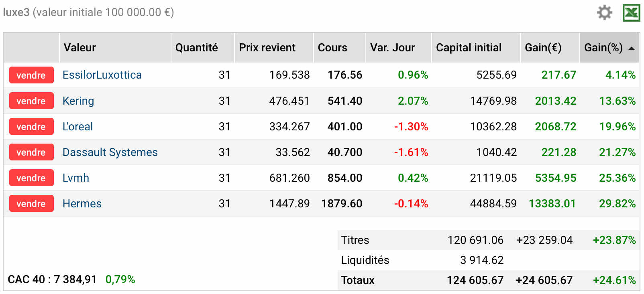644x294 pixels.
Task: Sort table by the Gain(€) column header
Action: click(x=550, y=48)
